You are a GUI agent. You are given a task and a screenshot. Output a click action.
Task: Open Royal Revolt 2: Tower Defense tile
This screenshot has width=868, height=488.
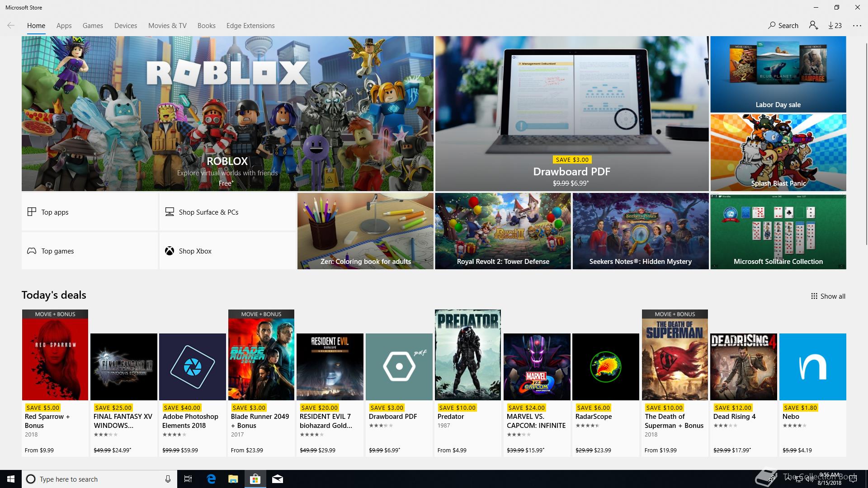503,231
